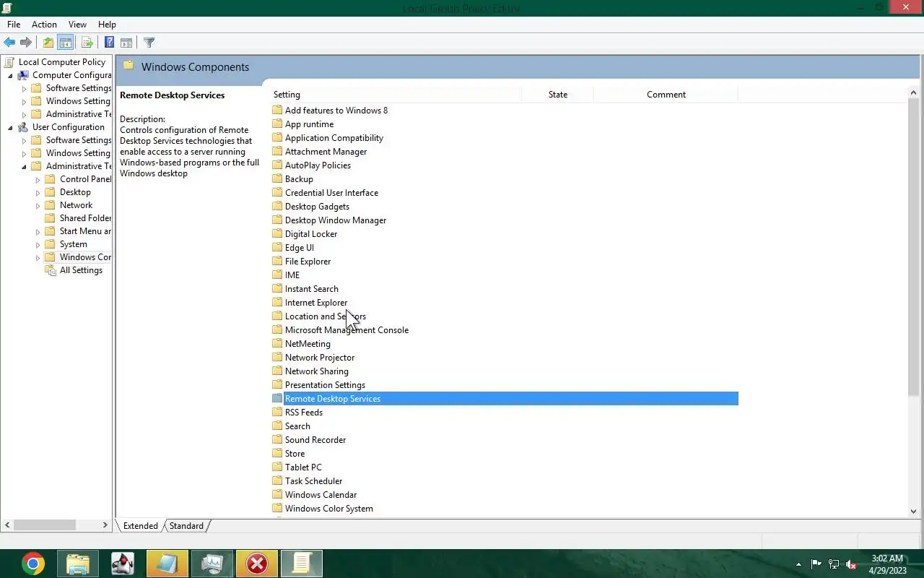
Task: Open the red X app in taskbar
Action: tap(257, 564)
